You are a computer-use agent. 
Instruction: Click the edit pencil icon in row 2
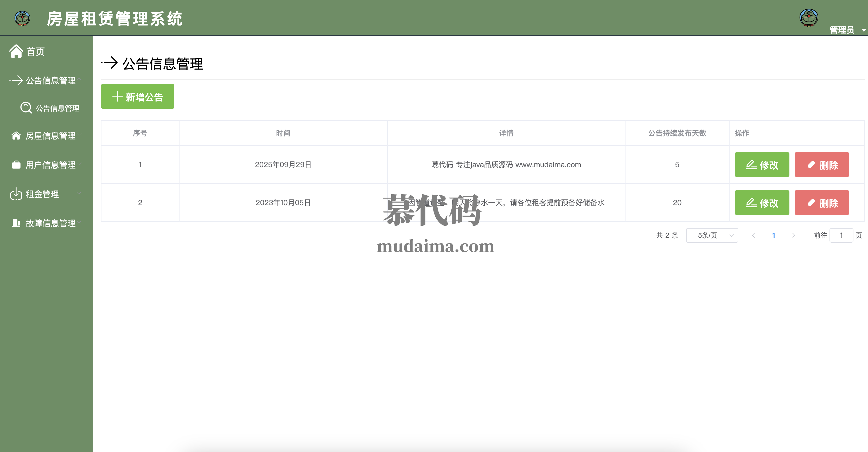(x=751, y=203)
